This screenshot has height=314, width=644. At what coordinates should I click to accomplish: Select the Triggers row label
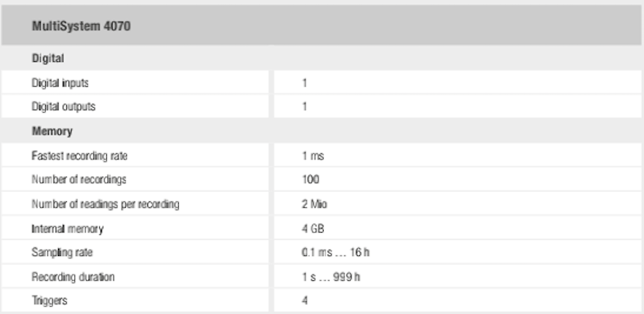click(x=49, y=301)
